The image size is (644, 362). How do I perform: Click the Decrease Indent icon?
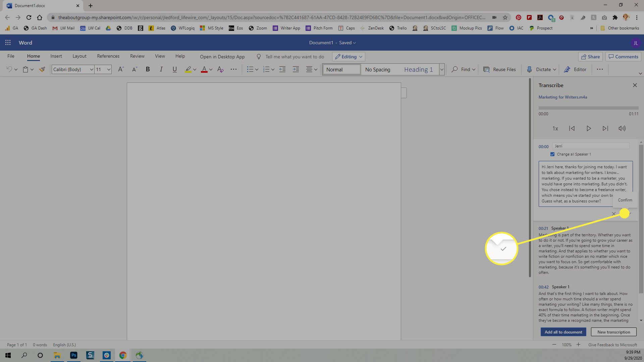pos(282,69)
